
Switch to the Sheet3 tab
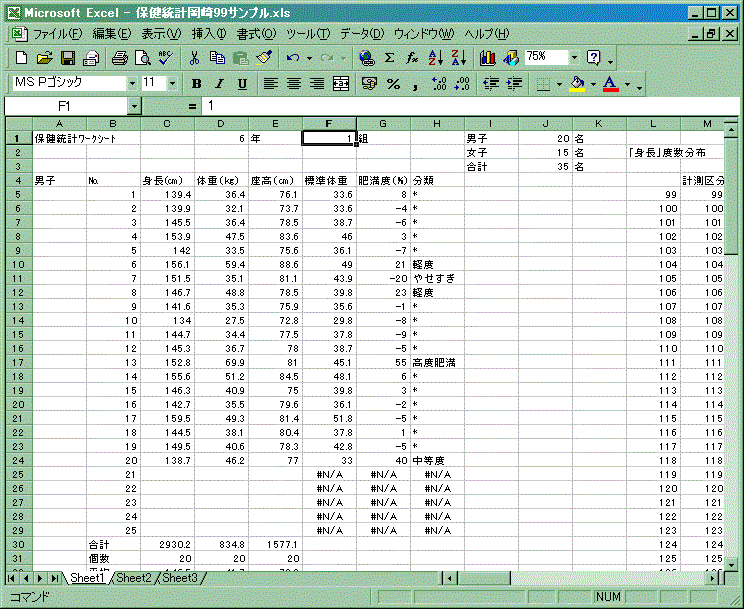tap(179, 578)
